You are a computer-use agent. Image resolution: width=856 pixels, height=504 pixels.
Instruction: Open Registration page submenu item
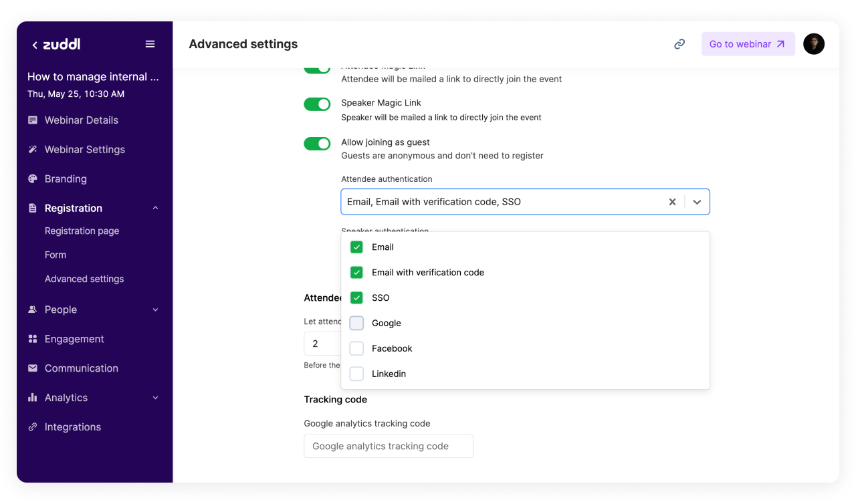coord(82,231)
